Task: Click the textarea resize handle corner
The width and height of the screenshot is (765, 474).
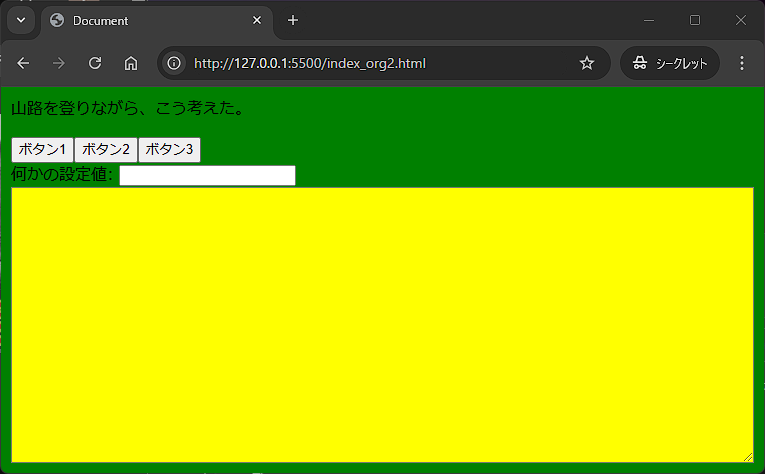Action: coord(748,457)
